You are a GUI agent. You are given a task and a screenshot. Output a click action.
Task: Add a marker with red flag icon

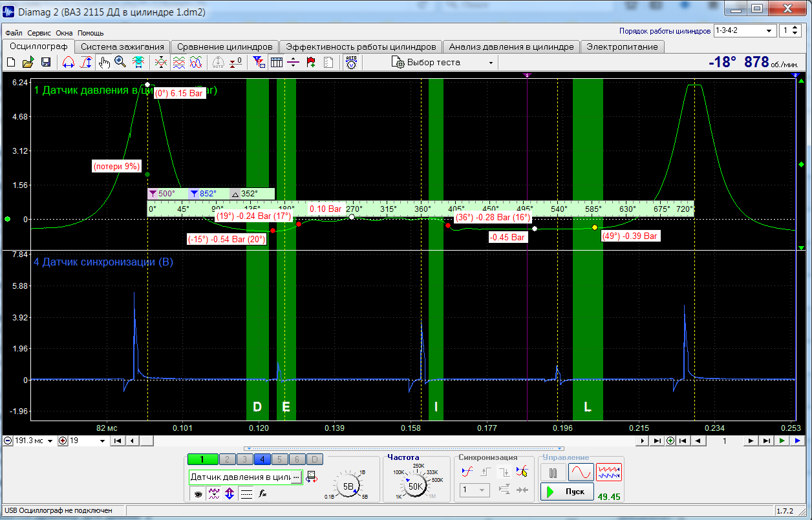point(311,62)
